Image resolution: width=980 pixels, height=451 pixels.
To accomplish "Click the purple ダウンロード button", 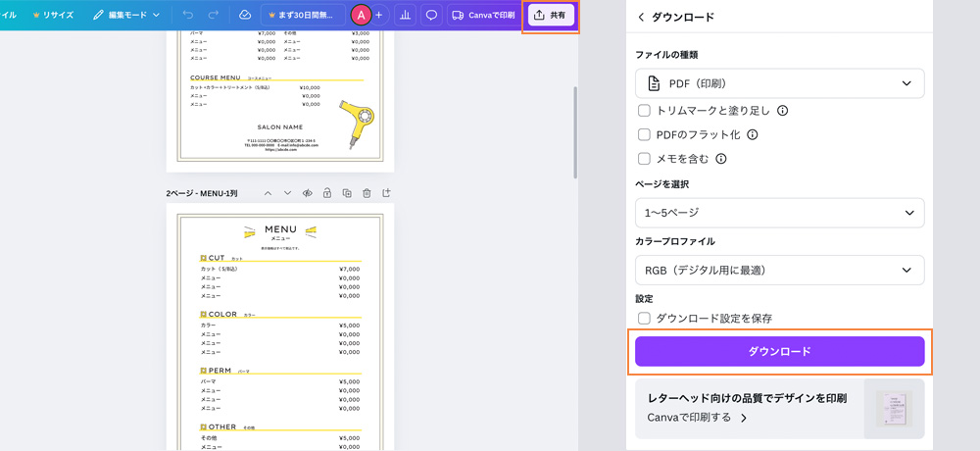I will [x=779, y=351].
